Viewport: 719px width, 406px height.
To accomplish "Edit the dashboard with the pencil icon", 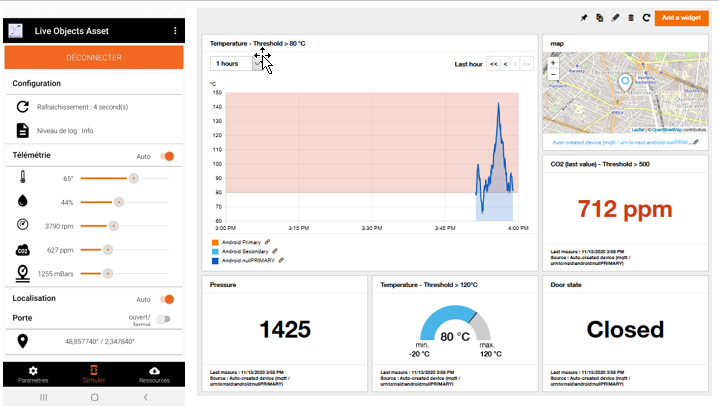I will [615, 18].
